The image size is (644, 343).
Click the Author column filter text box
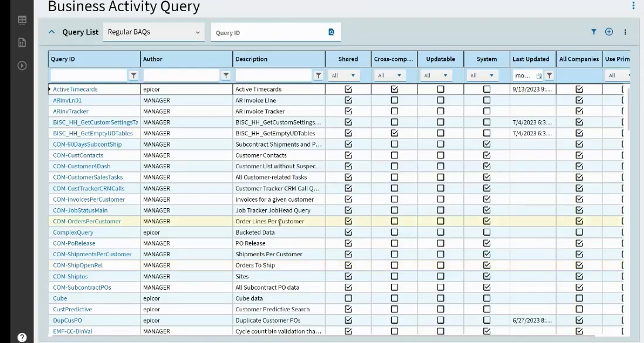[x=181, y=75]
